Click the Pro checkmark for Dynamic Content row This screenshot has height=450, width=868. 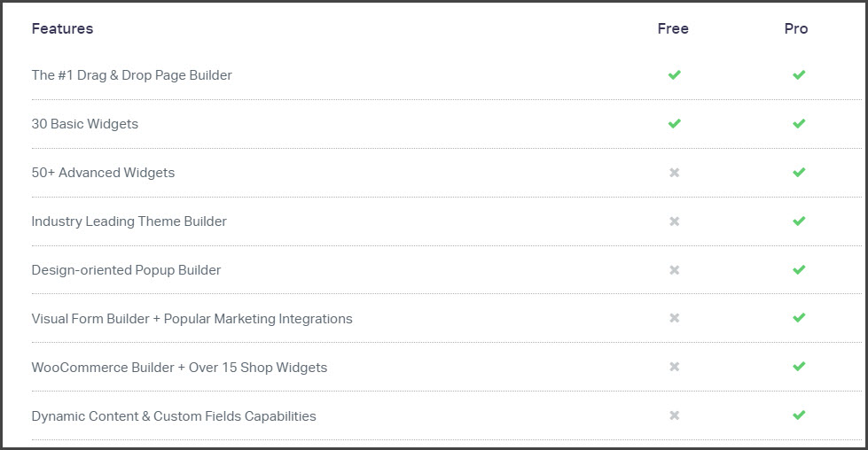[x=799, y=415]
